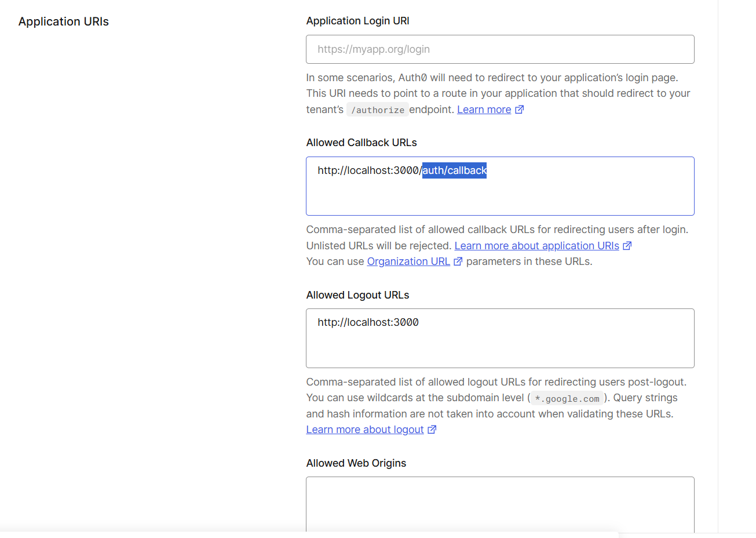The height and width of the screenshot is (538, 756).
Task: Click the Allowed Web Origins label
Action: 356,463
